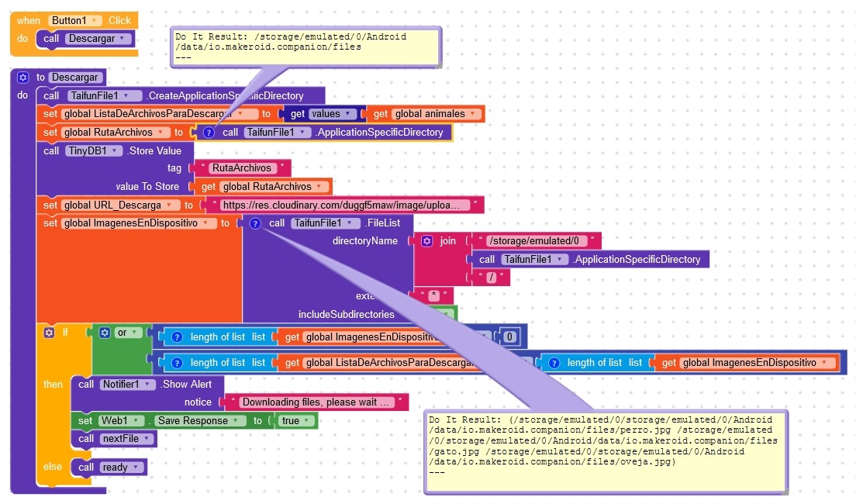The image size is (856, 504).
Task: Edit the "RutaArchivos" tag text string
Action: (x=242, y=168)
